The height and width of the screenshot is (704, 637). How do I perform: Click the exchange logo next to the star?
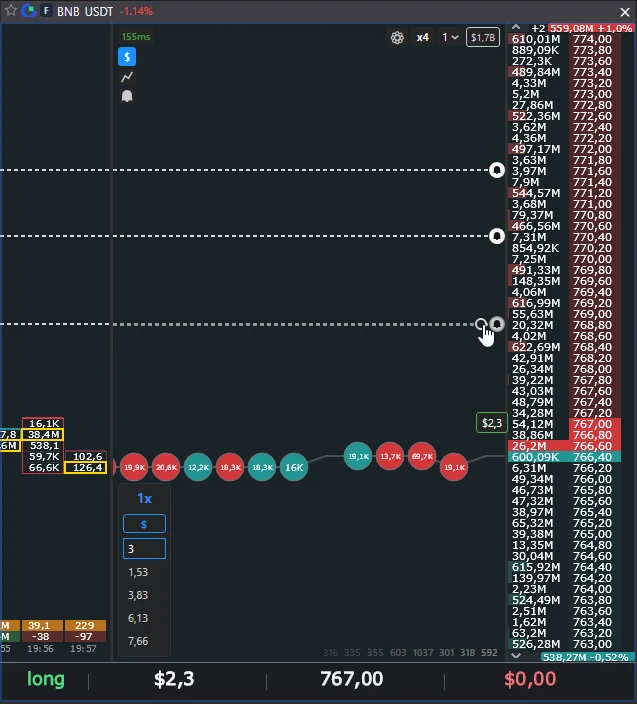pos(29,10)
